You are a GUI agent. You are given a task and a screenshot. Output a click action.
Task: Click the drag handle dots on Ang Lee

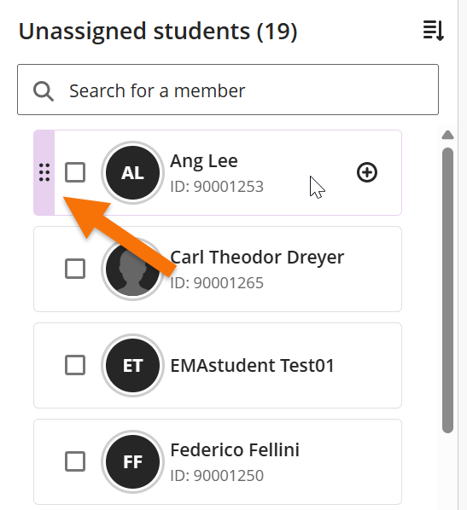[44, 172]
